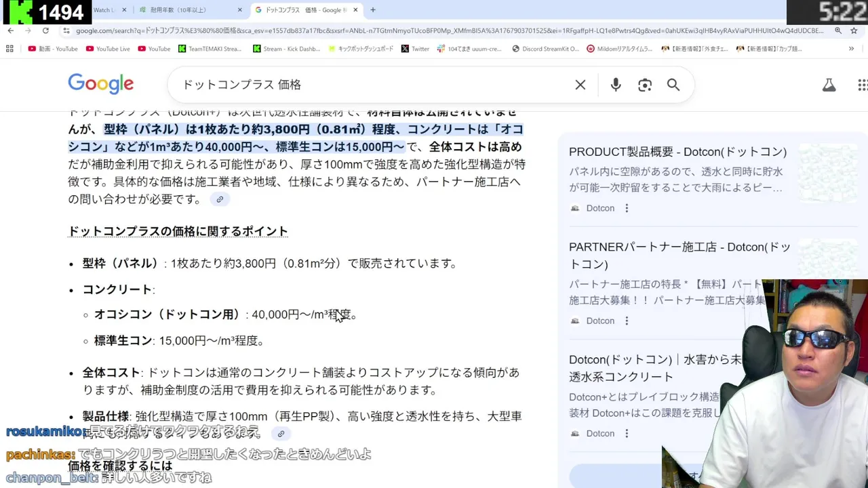Open a new tab with plus button

click(x=373, y=10)
